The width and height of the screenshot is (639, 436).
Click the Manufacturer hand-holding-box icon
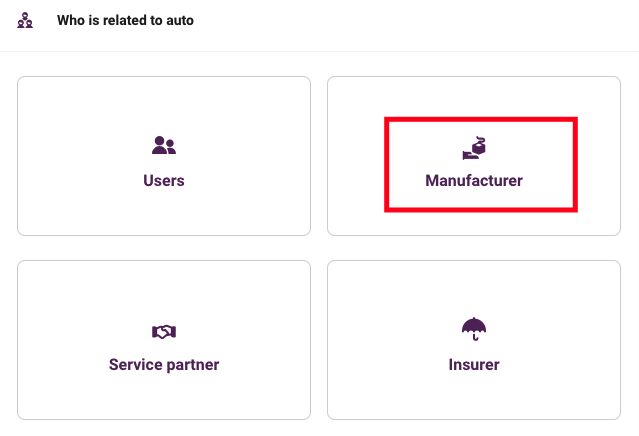474,148
